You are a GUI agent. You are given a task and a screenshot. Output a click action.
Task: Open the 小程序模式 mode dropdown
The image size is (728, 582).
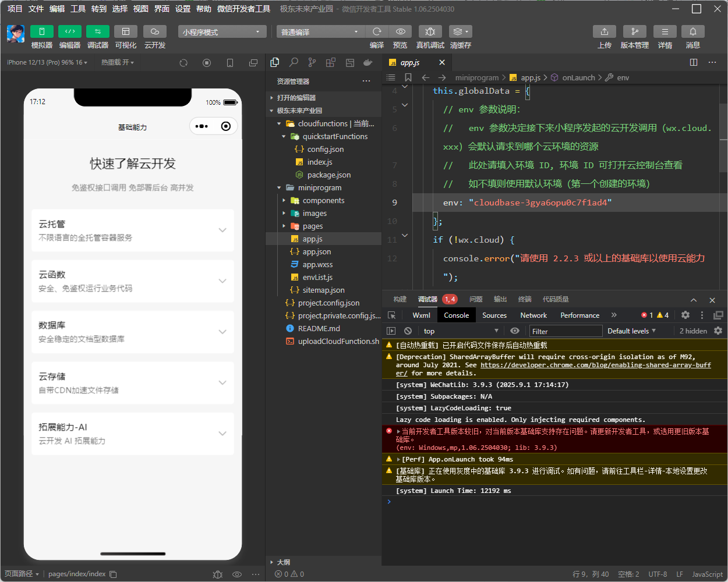click(222, 32)
